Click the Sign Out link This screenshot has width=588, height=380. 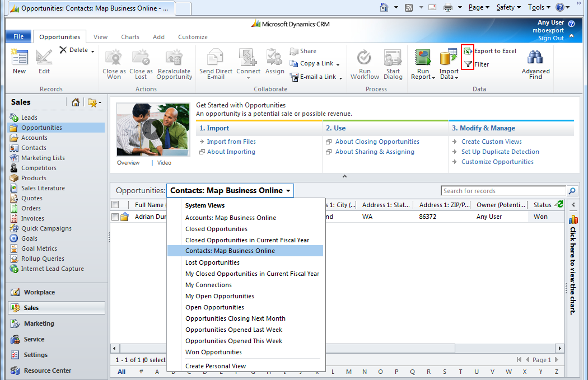551,38
